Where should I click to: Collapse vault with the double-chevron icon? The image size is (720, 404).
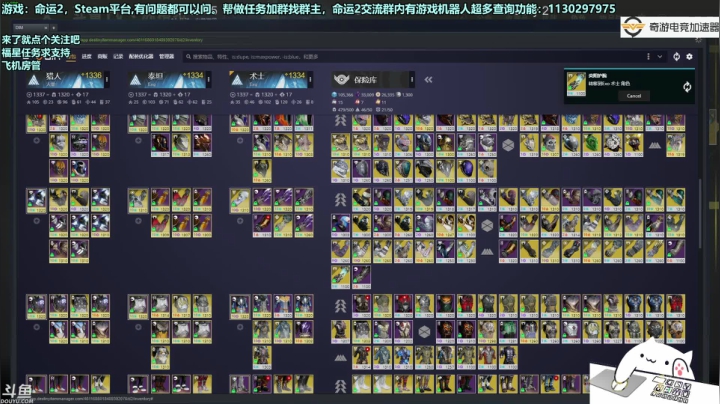click(428, 79)
